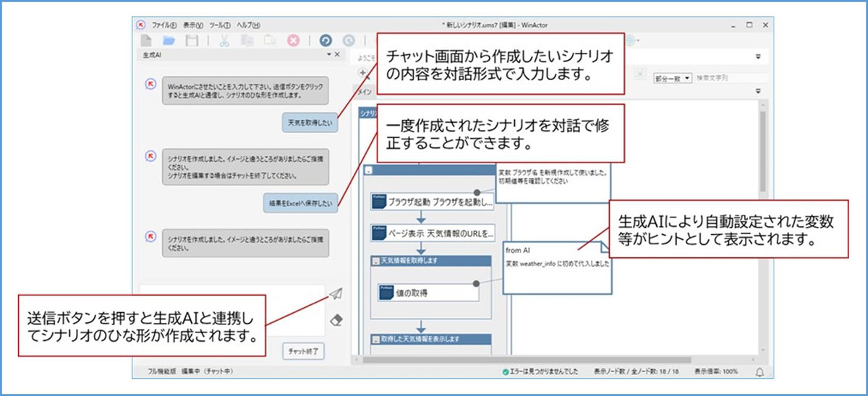868x396 pixels.
Task: Click the zoom-in magnifier plus icon
Action: point(363,72)
